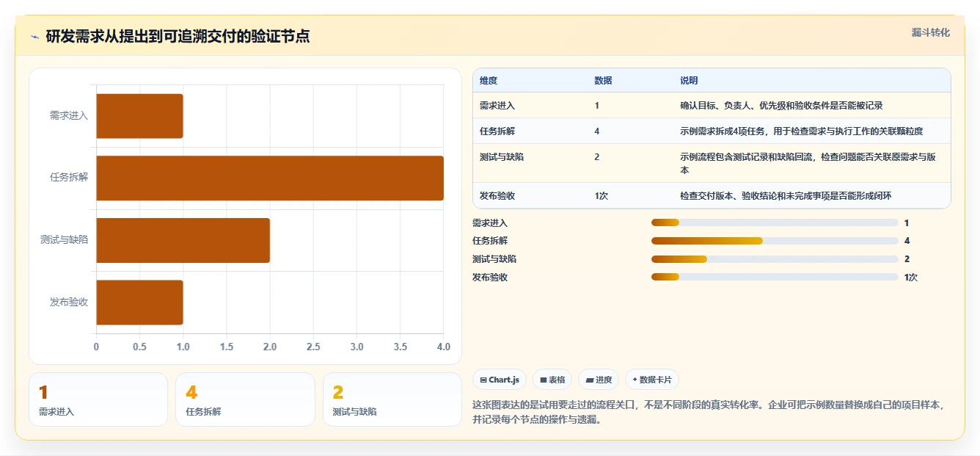
Task: Click the 测试与缺陷 y-axis label
Action: click(65, 240)
